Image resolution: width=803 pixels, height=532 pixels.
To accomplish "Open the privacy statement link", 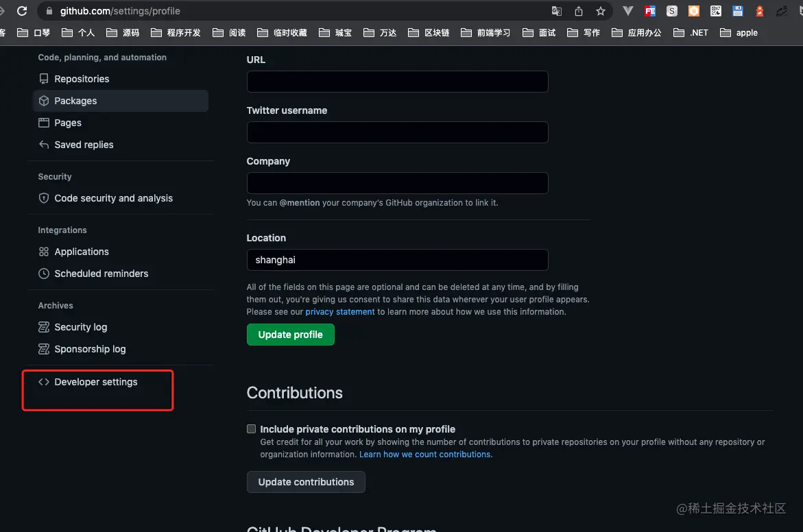I will pyautogui.click(x=340, y=312).
